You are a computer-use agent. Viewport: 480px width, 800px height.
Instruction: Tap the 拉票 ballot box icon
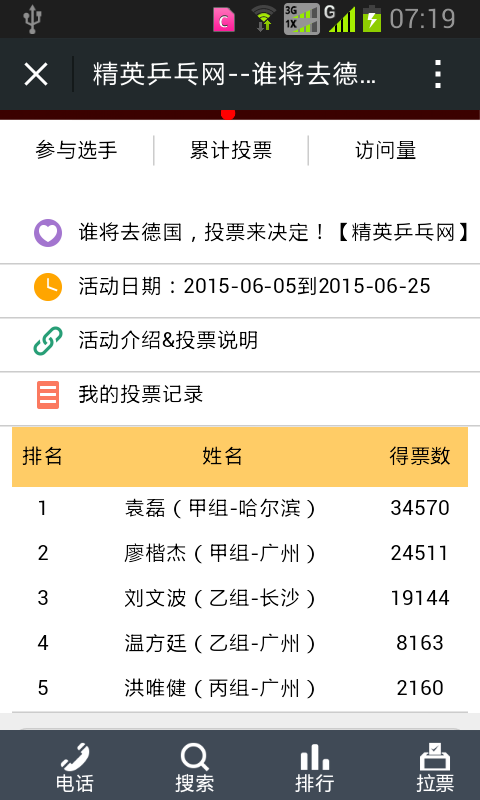435,757
